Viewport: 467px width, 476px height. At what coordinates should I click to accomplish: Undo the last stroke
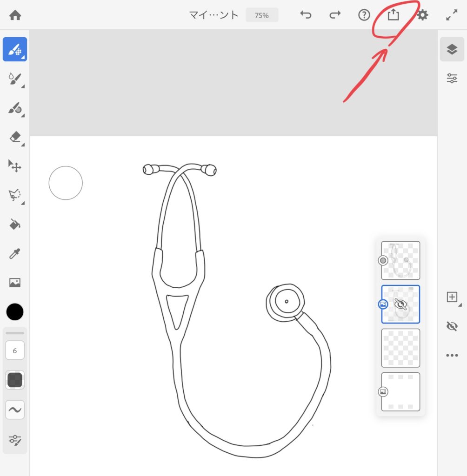tap(306, 14)
